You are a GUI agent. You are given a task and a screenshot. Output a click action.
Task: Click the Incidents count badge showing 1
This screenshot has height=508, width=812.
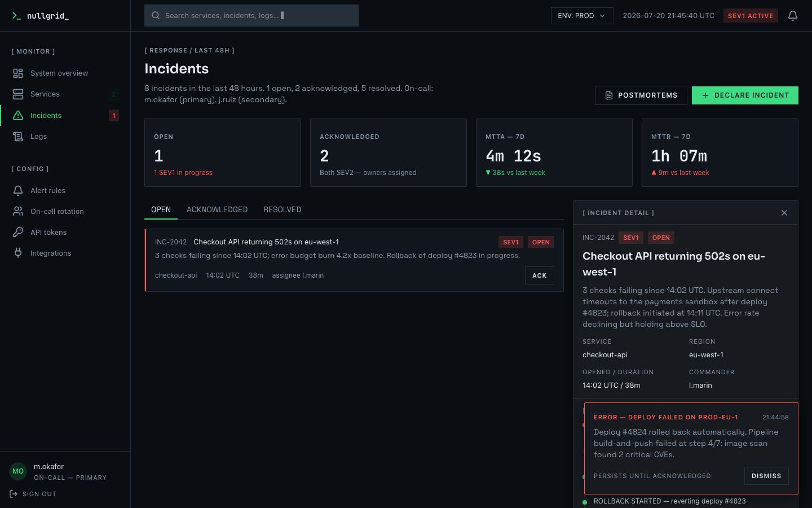114,116
